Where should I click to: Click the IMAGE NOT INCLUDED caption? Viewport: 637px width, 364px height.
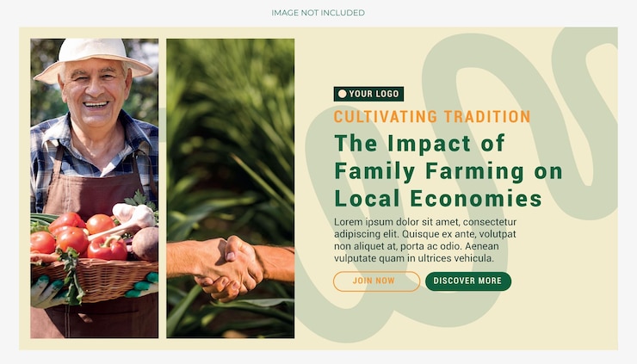[318, 13]
